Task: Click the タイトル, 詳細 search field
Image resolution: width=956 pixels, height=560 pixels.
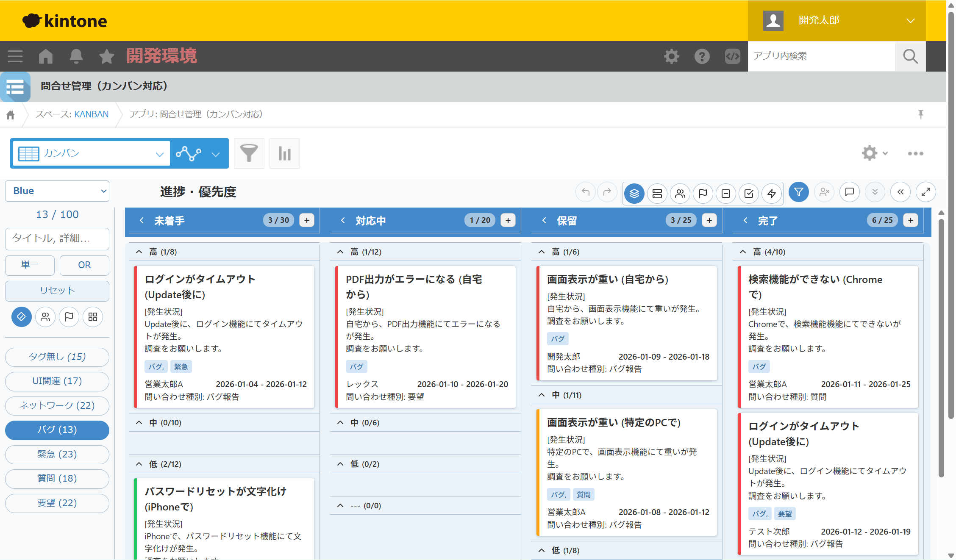Action: tap(57, 238)
